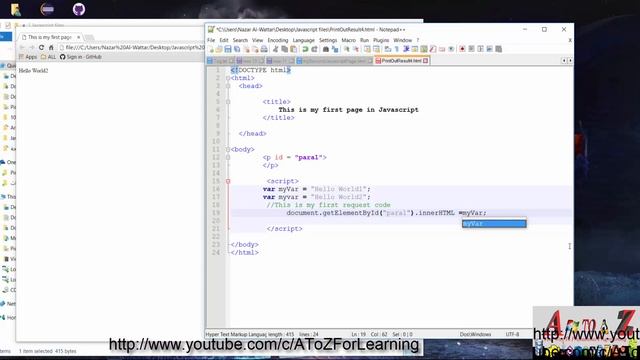Open the Apps bookmark shortcut in browser

28,57
